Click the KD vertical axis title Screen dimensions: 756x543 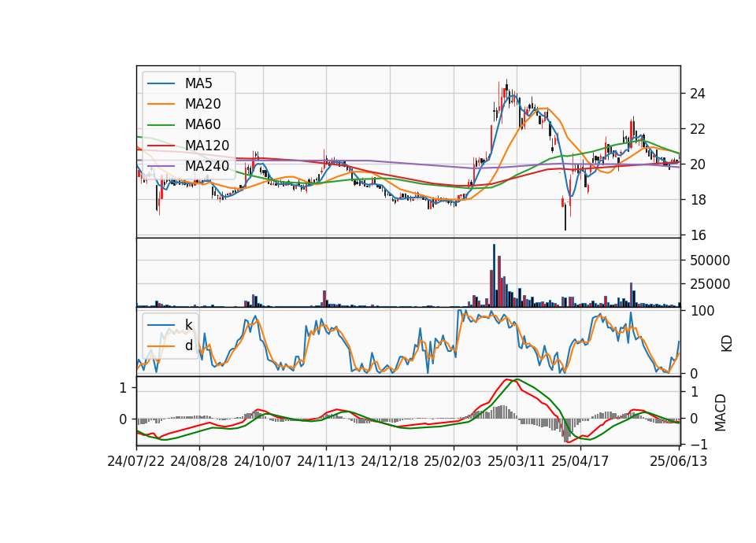726,344
